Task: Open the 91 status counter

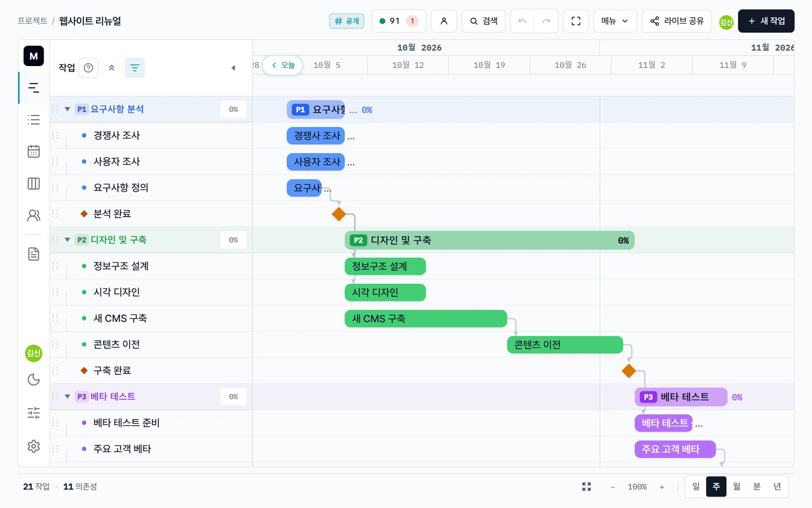Action: coord(398,21)
